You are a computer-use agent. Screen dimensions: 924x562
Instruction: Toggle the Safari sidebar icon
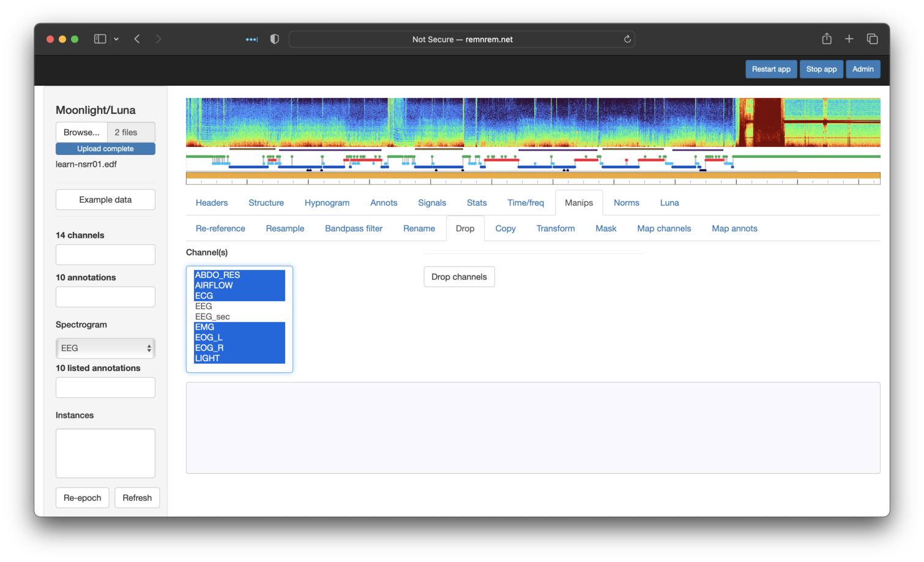click(100, 39)
